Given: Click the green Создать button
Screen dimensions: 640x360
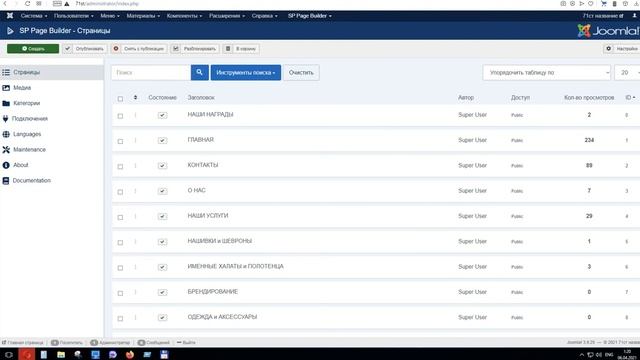Looking at the screenshot, I should point(33,49).
